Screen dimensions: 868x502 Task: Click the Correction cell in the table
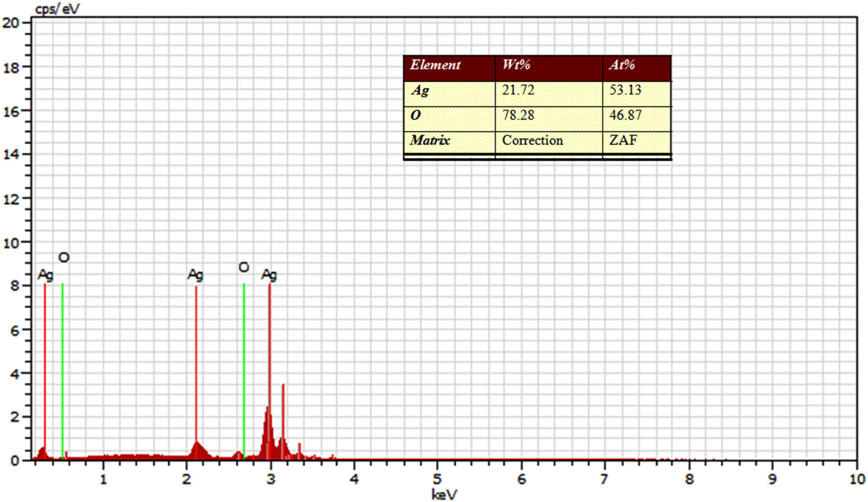(x=532, y=140)
